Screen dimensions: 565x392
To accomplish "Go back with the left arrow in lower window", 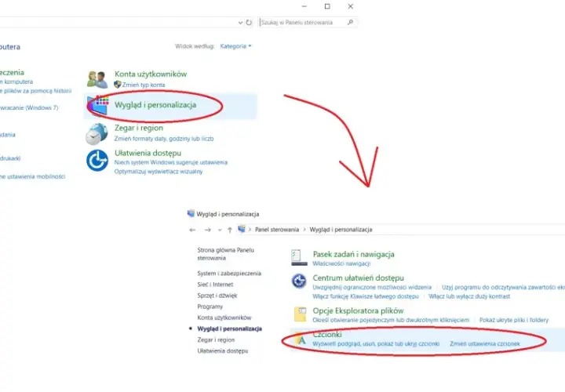I will pyautogui.click(x=192, y=230).
